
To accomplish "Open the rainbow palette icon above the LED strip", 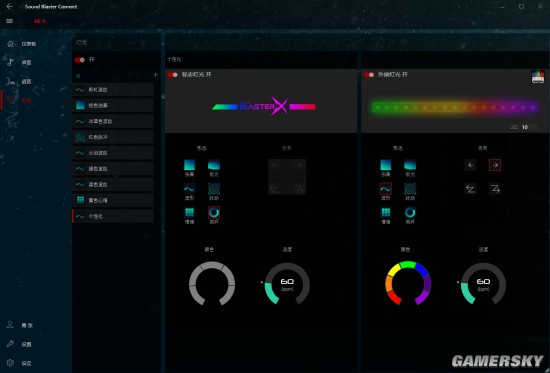I will tap(538, 76).
